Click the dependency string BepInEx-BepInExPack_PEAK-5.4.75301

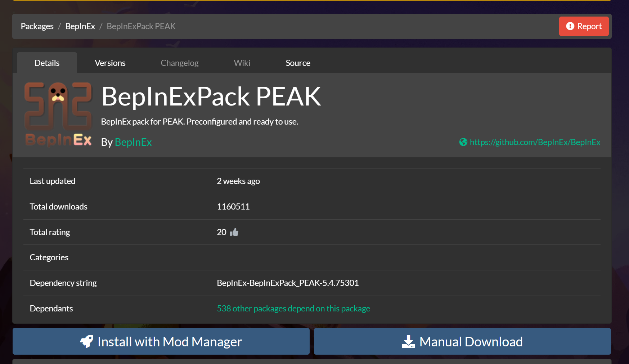[288, 283]
